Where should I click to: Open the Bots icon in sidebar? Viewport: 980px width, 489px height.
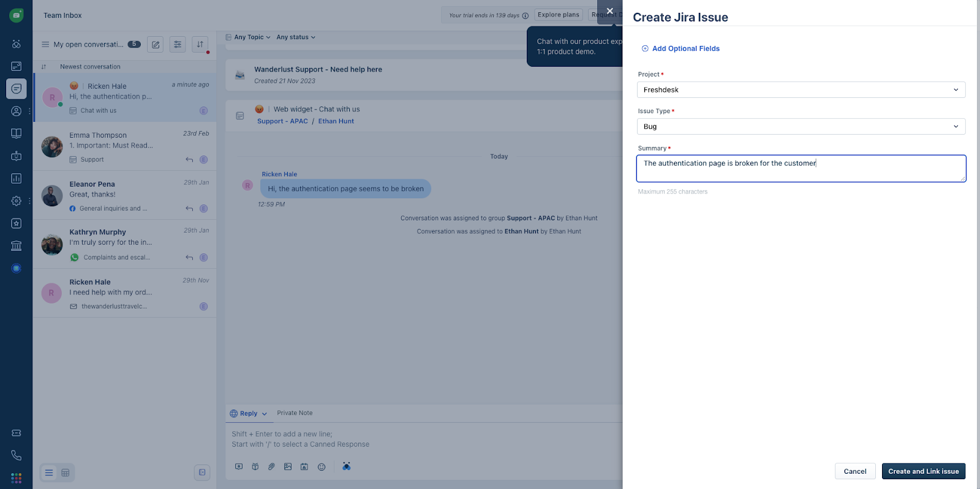coord(17,156)
